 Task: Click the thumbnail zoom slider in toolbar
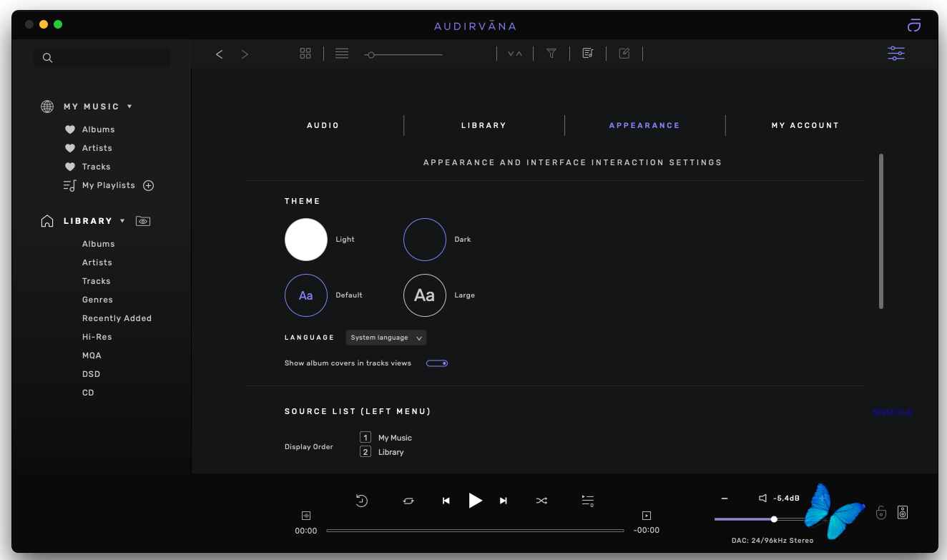403,55
